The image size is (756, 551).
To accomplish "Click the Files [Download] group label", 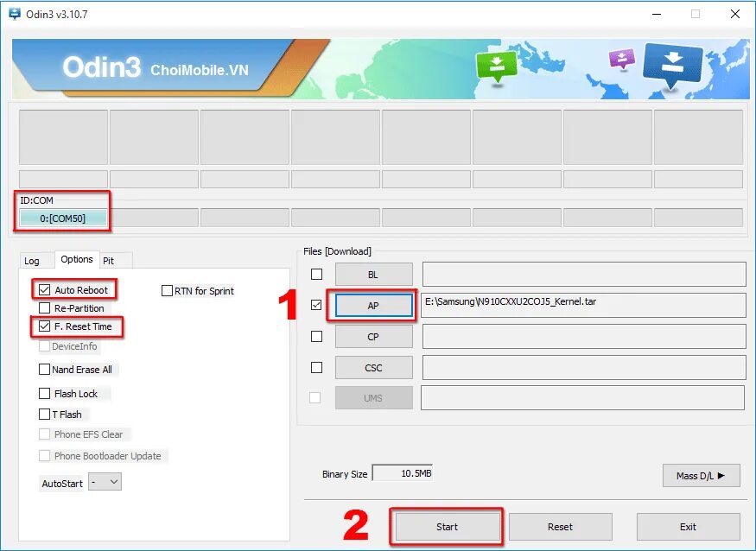I will (x=337, y=251).
